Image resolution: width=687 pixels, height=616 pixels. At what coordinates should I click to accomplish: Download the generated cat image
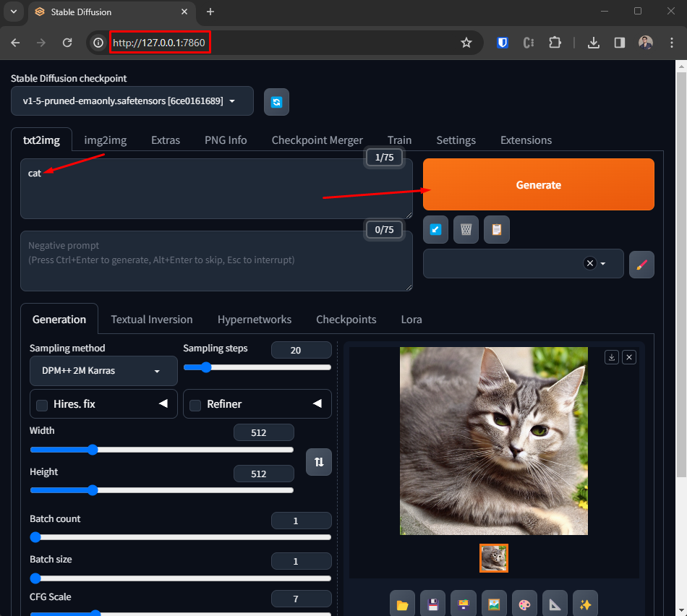pos(611,357)
